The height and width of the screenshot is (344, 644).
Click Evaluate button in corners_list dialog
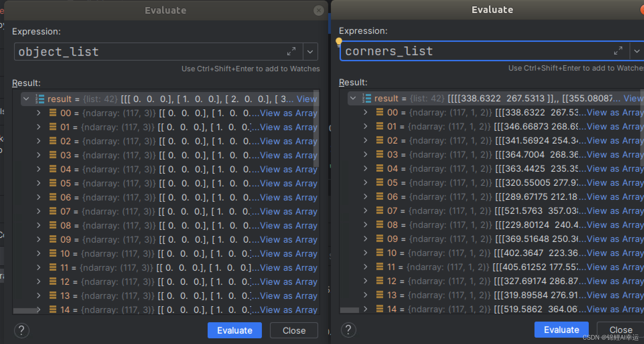(x=561, y=330)
